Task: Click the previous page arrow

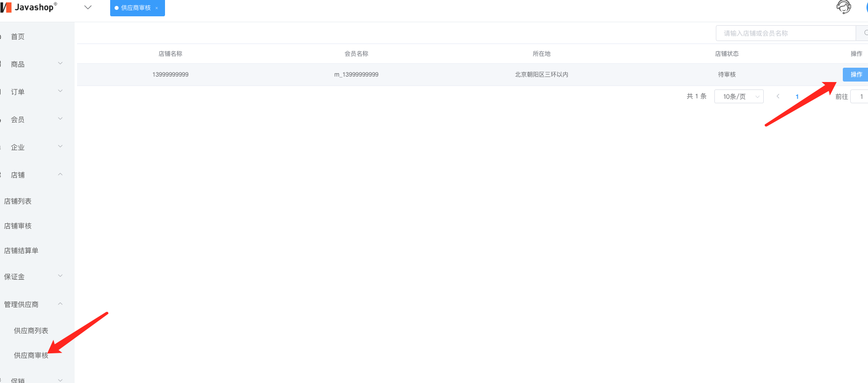Action: (x=778, y=96)
